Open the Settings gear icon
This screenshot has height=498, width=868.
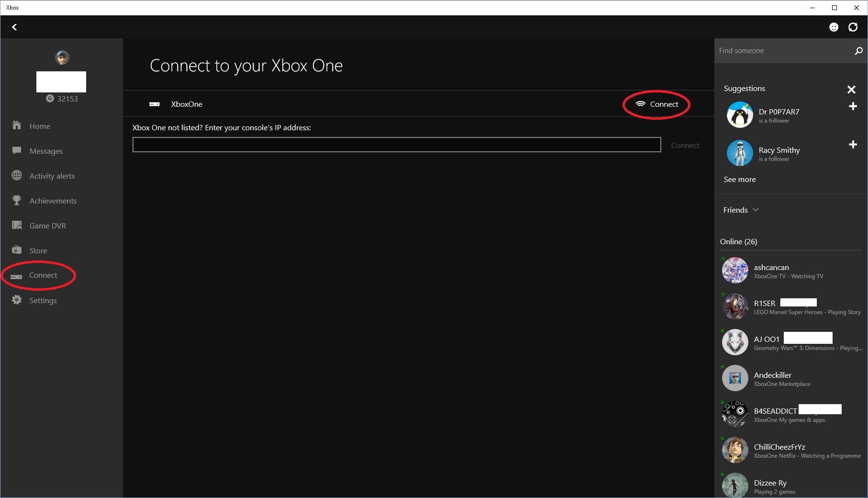click(17, 300)
